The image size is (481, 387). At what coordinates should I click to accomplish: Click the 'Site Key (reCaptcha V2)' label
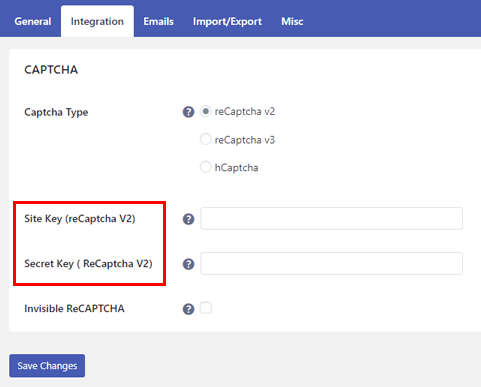click(80, 219)
